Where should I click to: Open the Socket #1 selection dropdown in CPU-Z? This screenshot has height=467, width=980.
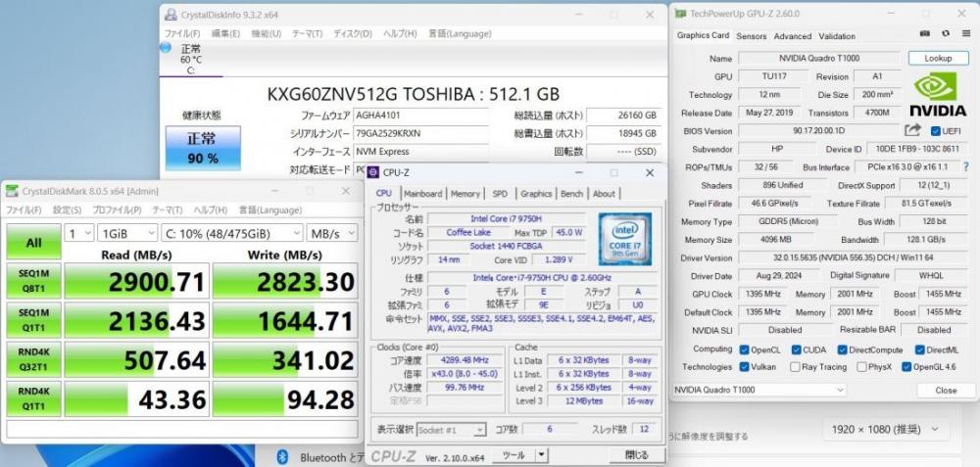click(451, 430)
